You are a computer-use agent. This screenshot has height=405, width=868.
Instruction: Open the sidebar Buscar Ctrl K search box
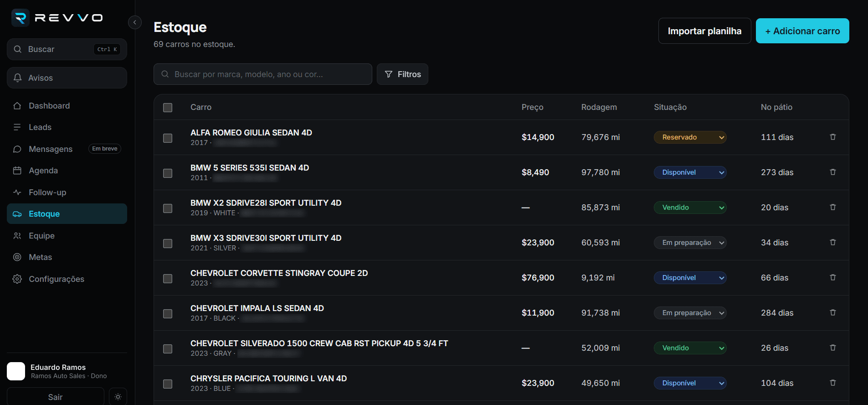click(x=67, y=49)
